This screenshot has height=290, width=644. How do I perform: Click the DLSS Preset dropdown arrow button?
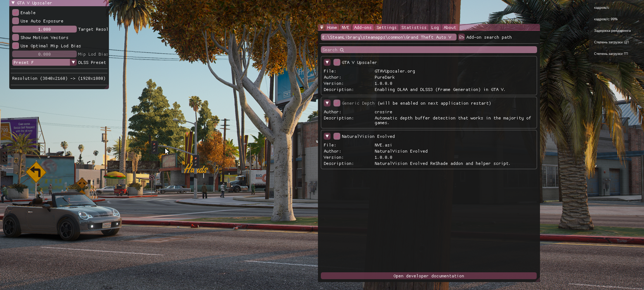74,62
